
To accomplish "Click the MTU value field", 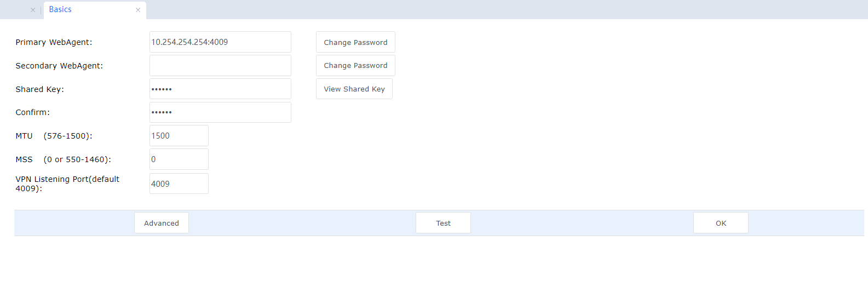I will click(x=179, y=136).
